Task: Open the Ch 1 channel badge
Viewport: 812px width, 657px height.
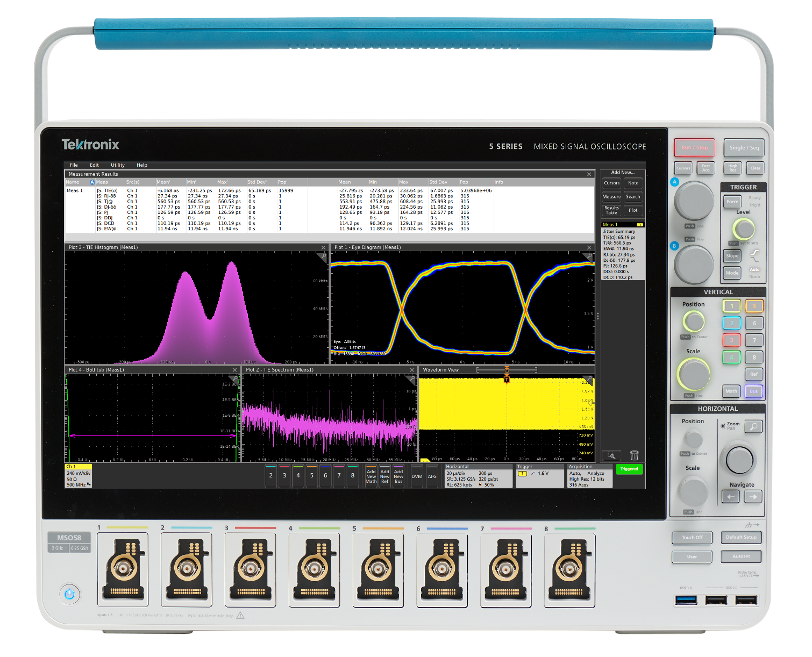Action: [x=78, y=476]
